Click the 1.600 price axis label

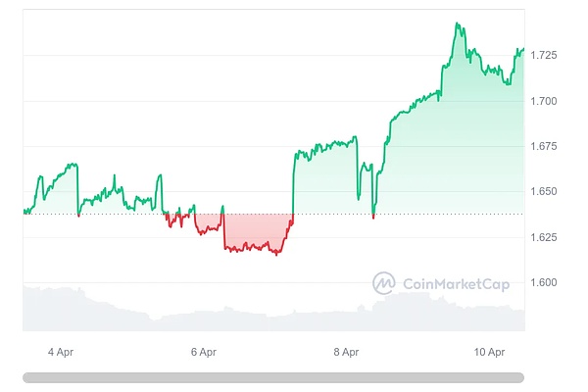(x=544, y=282)
